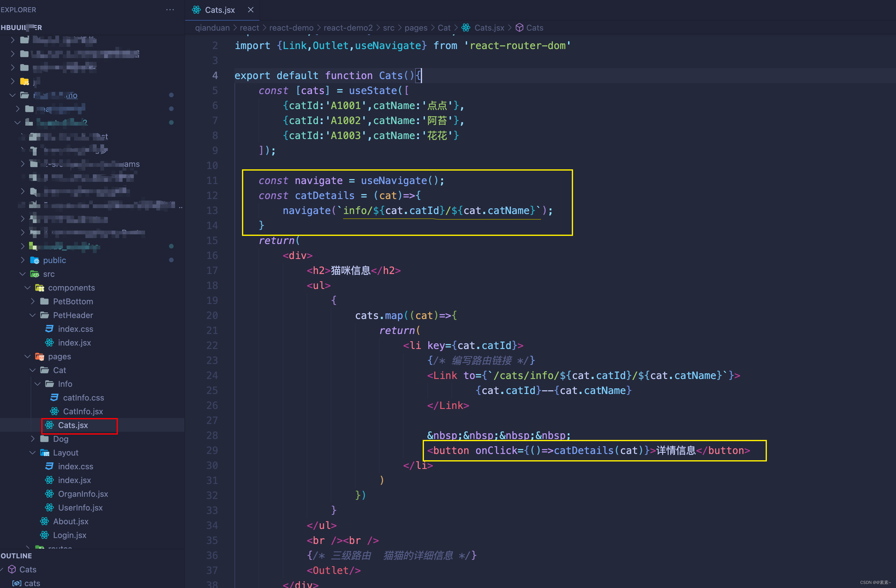Click the Login.jsx React icon
The height and width of the screenshot is (588, 896).
44,535
